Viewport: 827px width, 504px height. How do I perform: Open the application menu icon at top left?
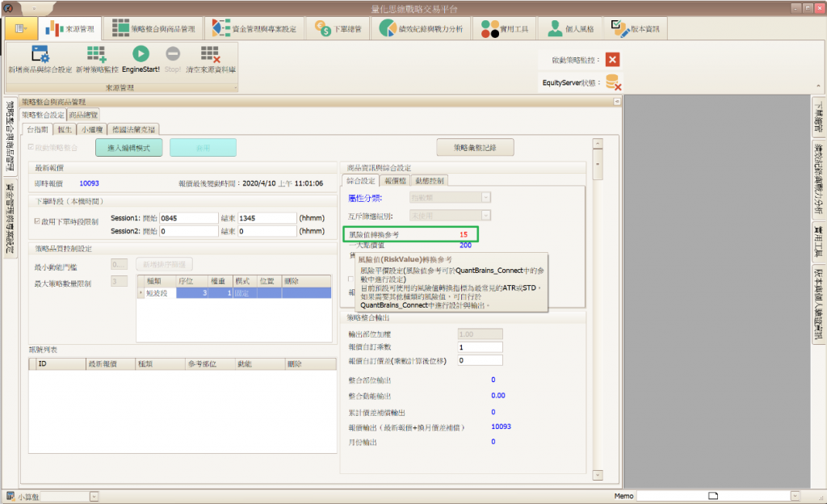click(x=19, y=28)
